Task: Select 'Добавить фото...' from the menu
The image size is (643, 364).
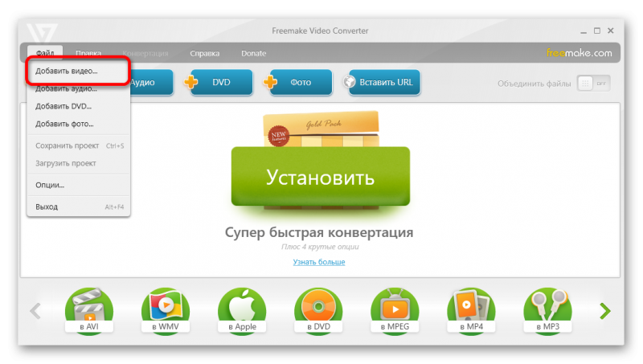Action: [x=78, y=124]
